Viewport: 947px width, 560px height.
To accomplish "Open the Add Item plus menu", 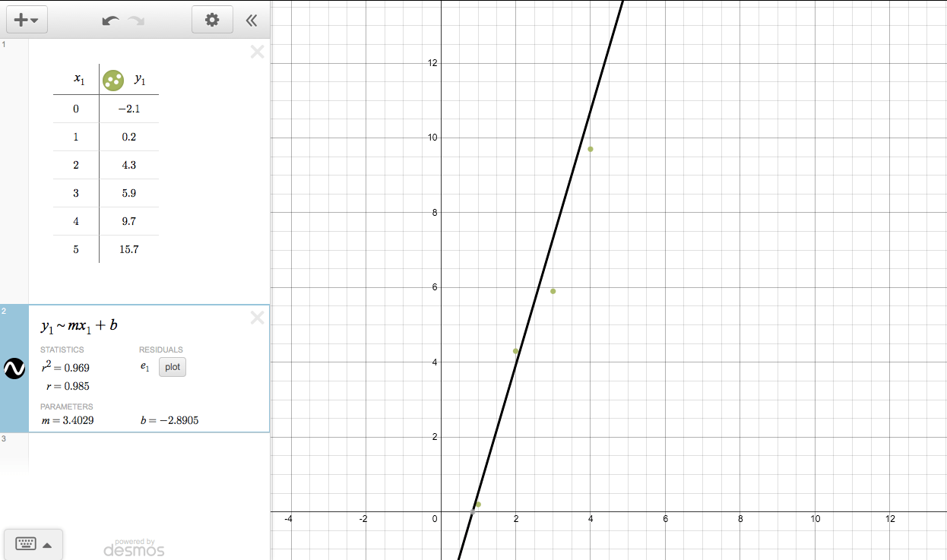I will [27, 20].
